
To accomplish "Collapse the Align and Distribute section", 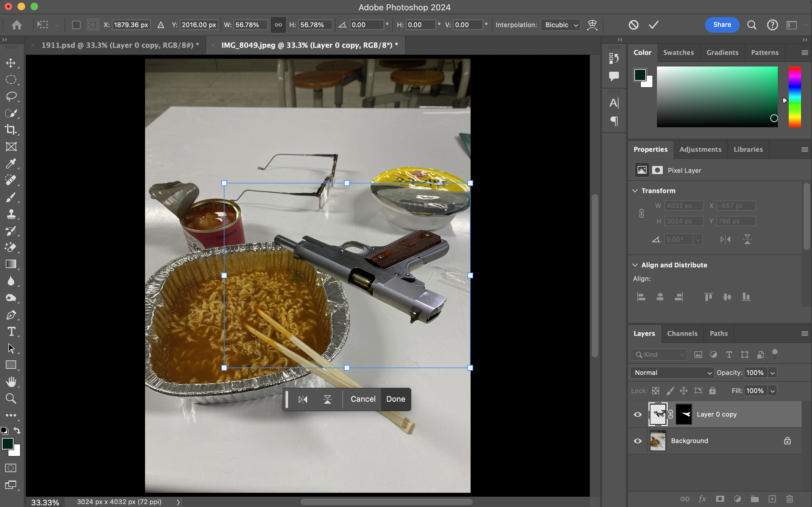I will pyautogui.click(x=635, y=265).
